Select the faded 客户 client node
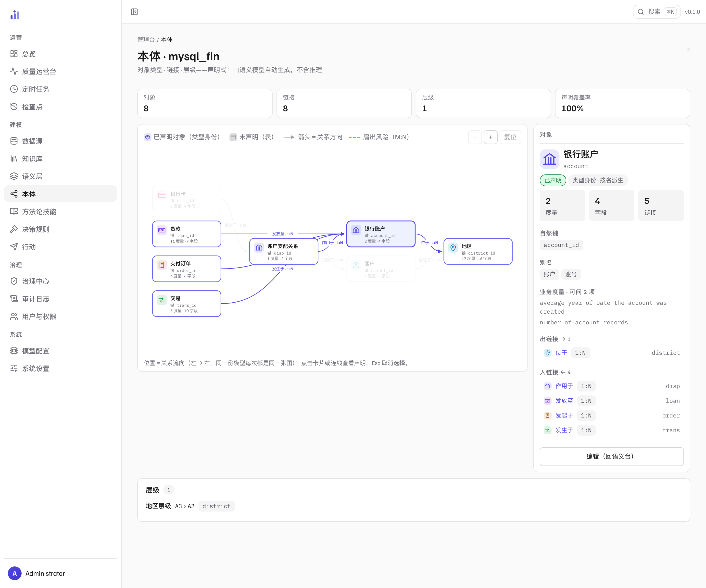 pyautogui.click(x=380, y=269)
